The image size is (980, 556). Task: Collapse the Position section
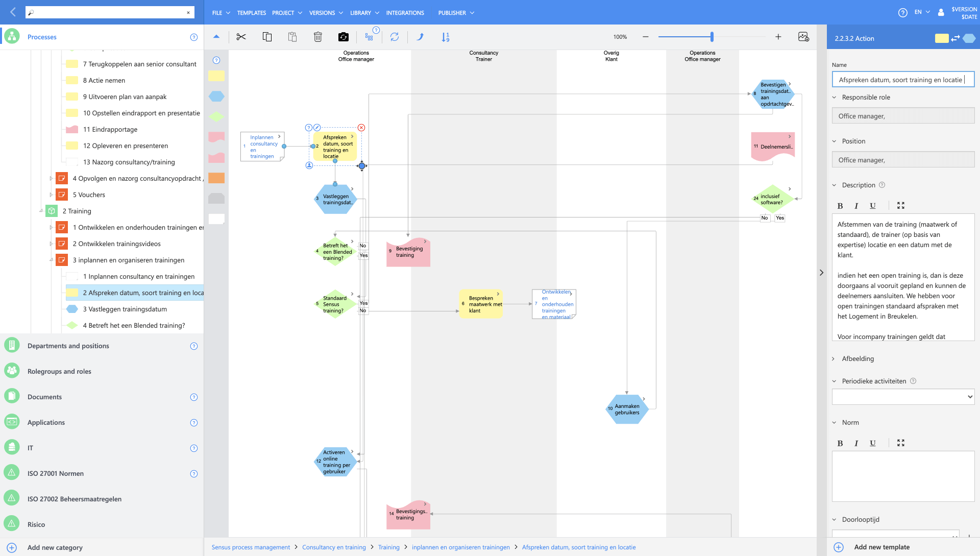tap(835, 141)
